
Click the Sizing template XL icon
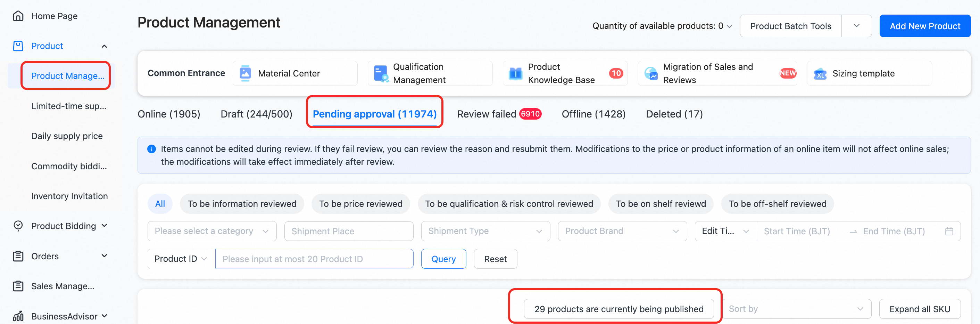(x=820, y=73)
